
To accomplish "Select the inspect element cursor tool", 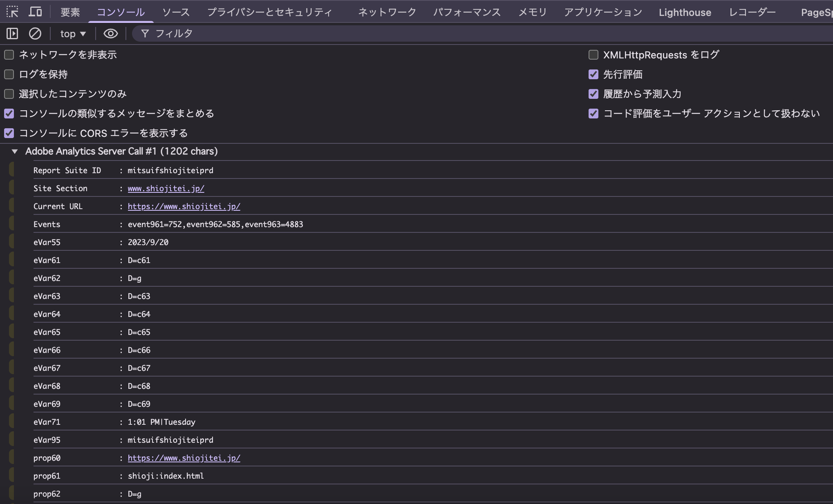I will pos(12,11).
